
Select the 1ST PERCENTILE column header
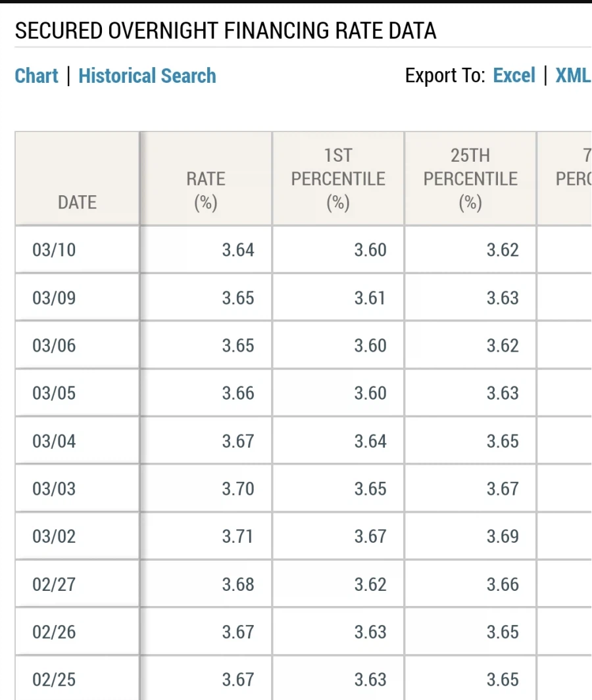pyautogui.click(x=338, y=179)
